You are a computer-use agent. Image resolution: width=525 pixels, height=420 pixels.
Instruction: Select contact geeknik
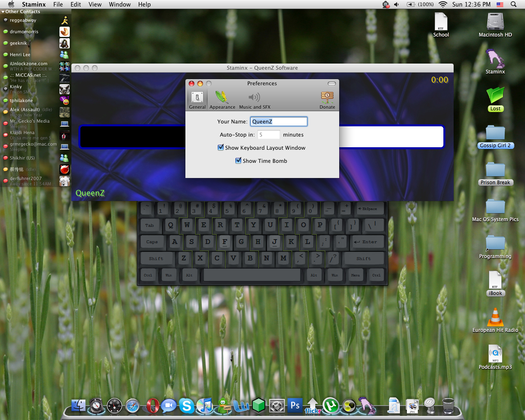pyautogui.click(x=36, y=43)
